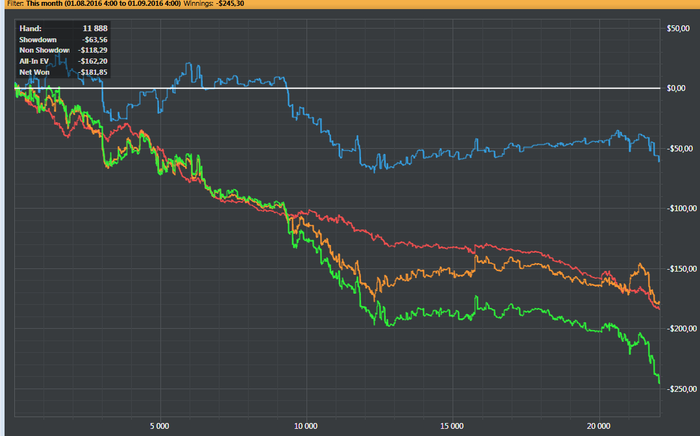Click the '15 000' x-axis label
The height and width of the screenshot is (436, 700).
(452, 426)
